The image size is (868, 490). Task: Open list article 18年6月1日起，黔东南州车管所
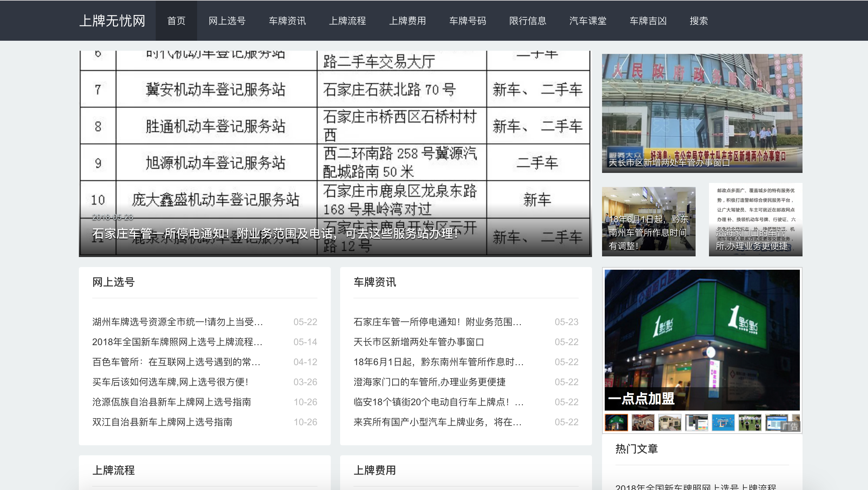click(x=439, y=362)
